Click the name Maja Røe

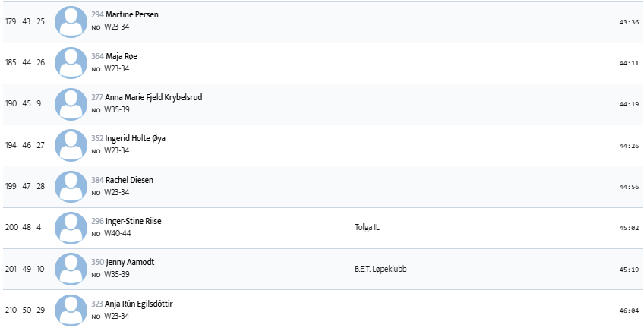(122, 56)
